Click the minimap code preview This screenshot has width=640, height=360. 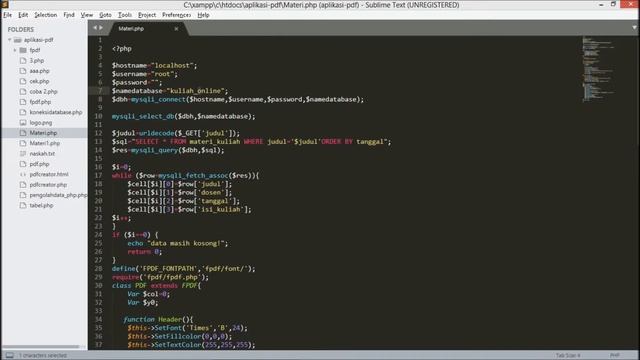[x=599, y=69]
